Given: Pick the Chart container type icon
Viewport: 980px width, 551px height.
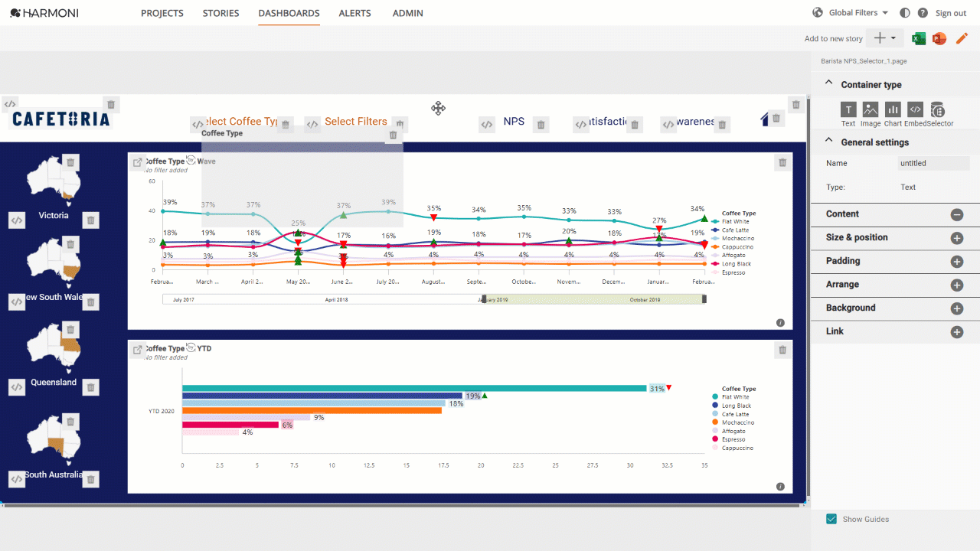Looking at the screenshot, I should coord(893,109).
